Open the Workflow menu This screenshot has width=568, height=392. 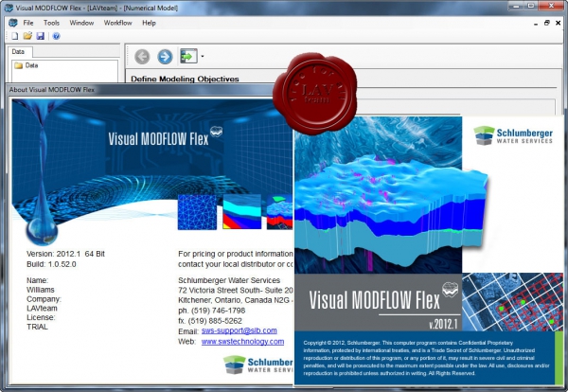tap(117, 23)
